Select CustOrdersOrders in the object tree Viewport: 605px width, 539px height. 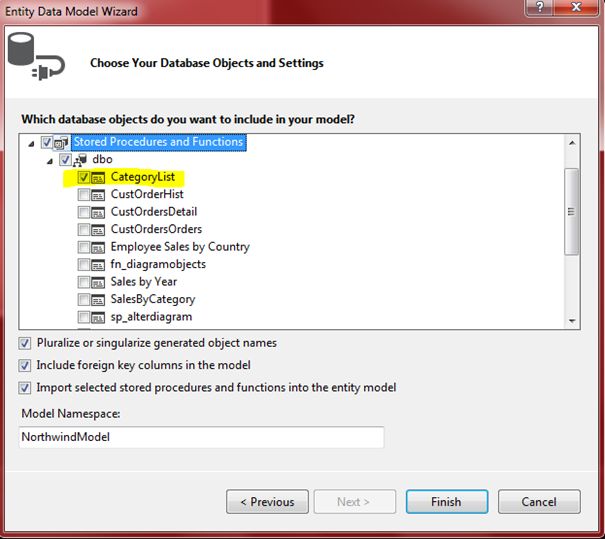coord(156,229)
